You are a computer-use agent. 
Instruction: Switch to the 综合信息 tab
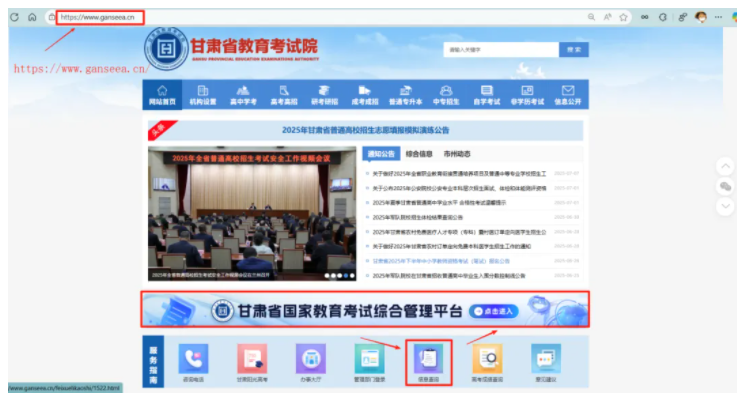click(x=419, y=154)
